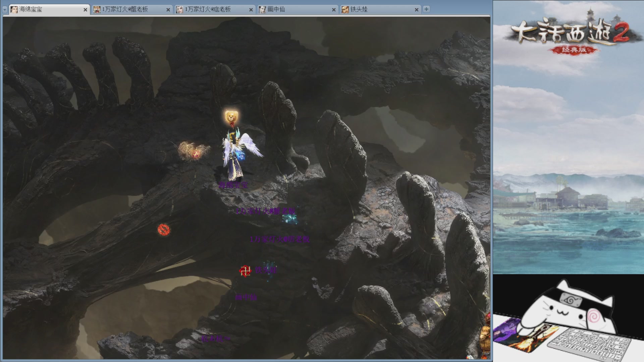This screenshot has height=362, width=644.
Task: Click the round red marker on the rock
Action: 164,230
